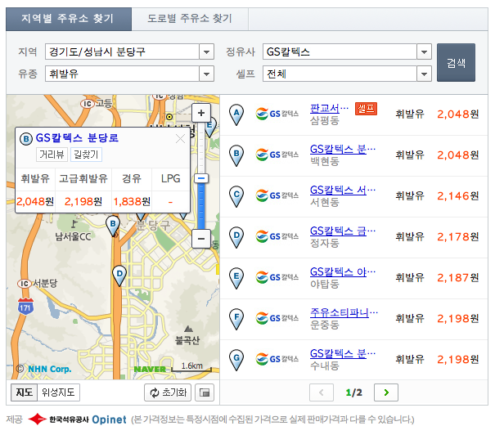Open GS칼텍스 분 link in 수내동 row

pos(343,353)
